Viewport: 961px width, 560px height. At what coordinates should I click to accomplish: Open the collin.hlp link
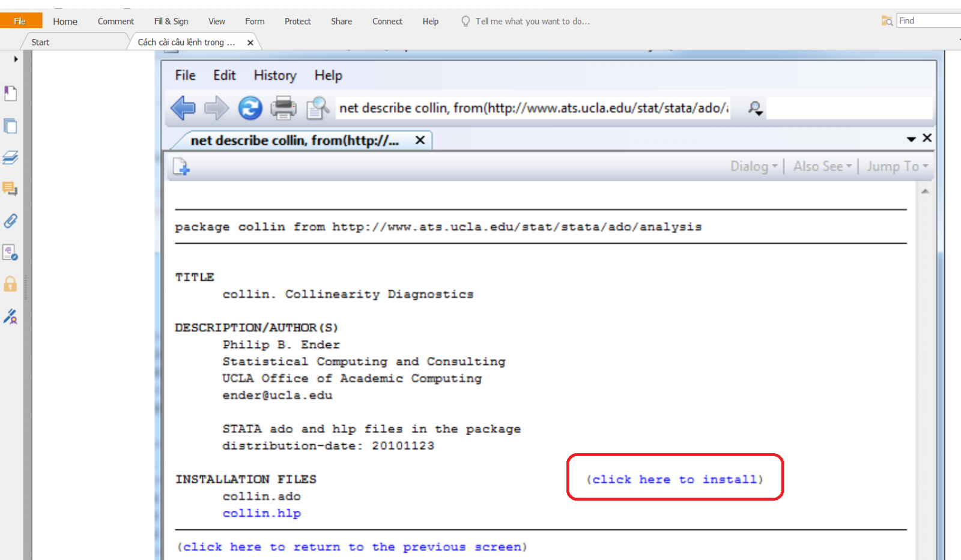262,513
